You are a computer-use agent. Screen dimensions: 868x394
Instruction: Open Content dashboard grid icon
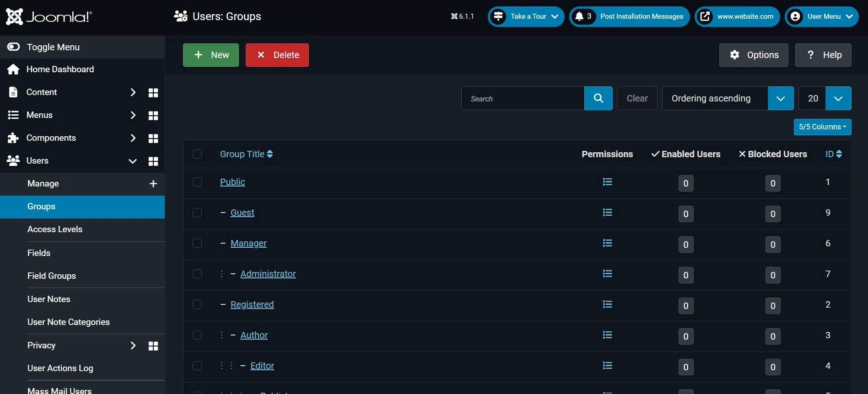coord(153,93)
